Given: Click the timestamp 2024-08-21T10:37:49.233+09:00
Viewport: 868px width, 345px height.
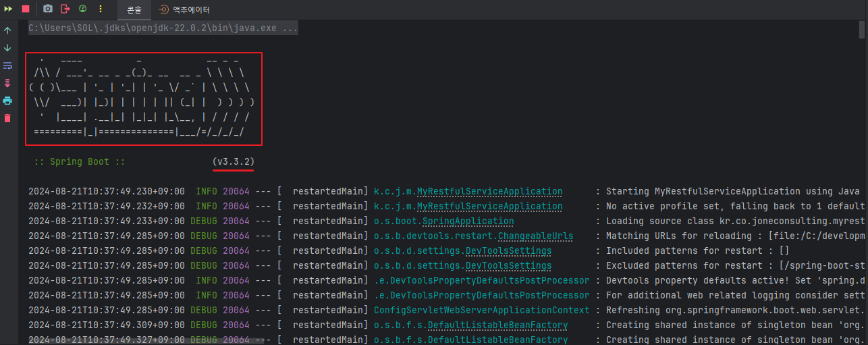Looking at the screenshot, I should (107, 221).
